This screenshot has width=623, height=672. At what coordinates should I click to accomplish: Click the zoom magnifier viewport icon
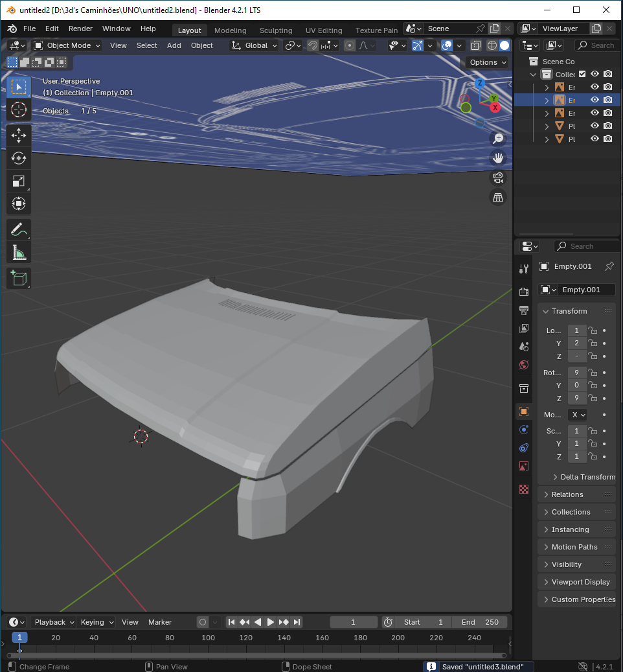(498, 139)
